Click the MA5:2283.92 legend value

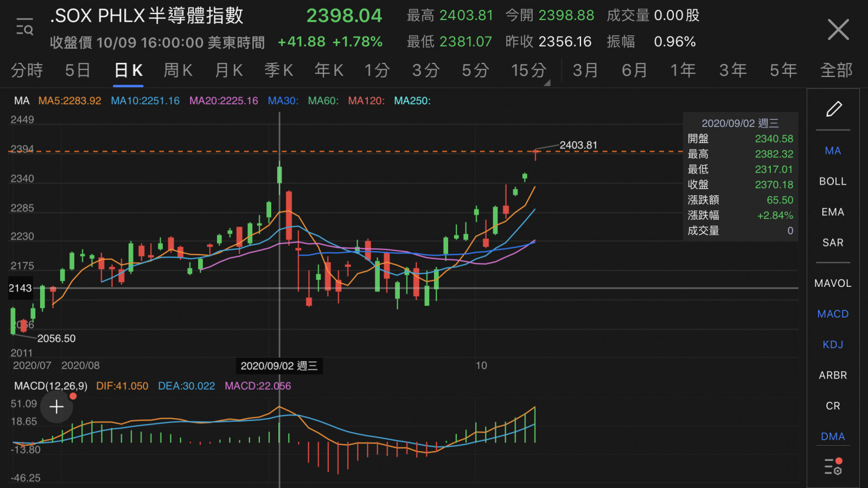pos(69,101)
